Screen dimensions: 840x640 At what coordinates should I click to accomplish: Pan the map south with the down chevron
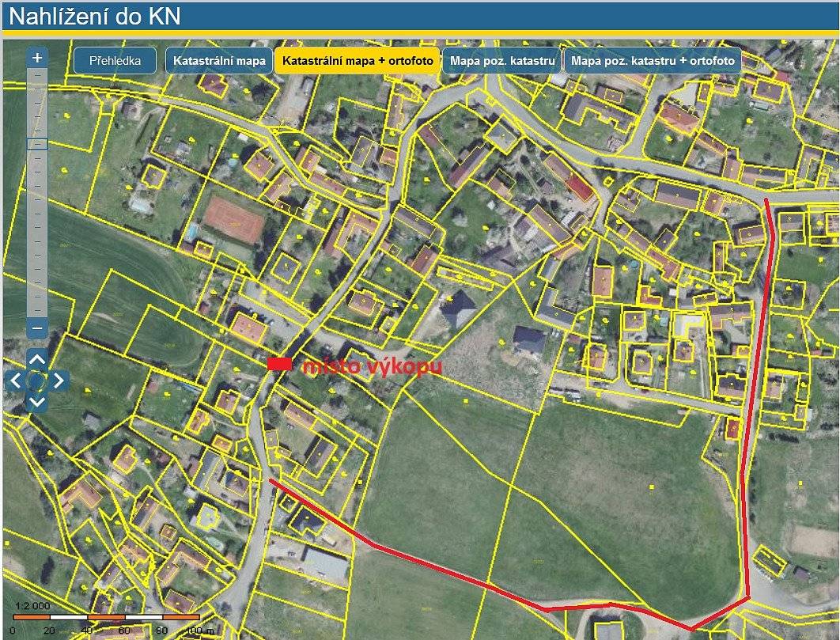(36, 402)
